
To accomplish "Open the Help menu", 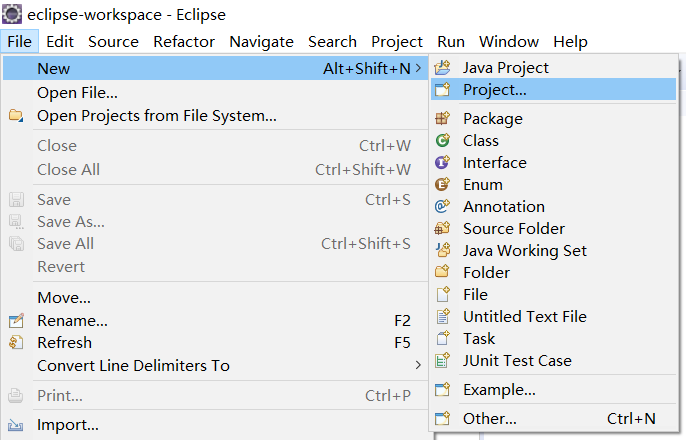I will [570, 42].
